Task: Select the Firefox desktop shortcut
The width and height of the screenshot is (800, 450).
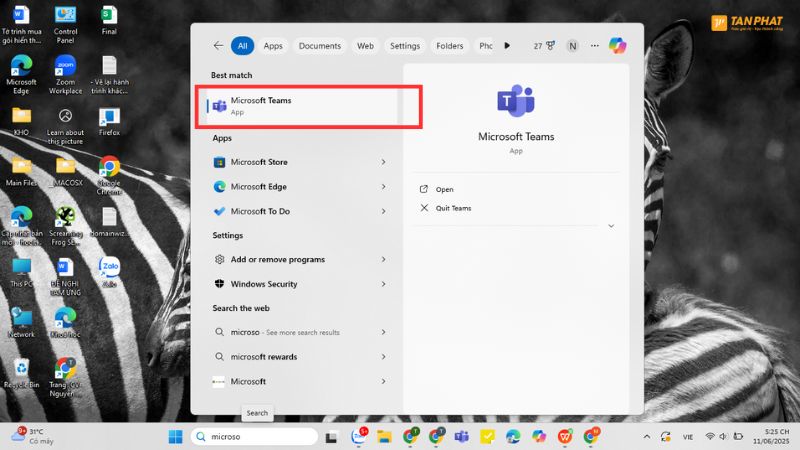Action: (x=109, y=121)
